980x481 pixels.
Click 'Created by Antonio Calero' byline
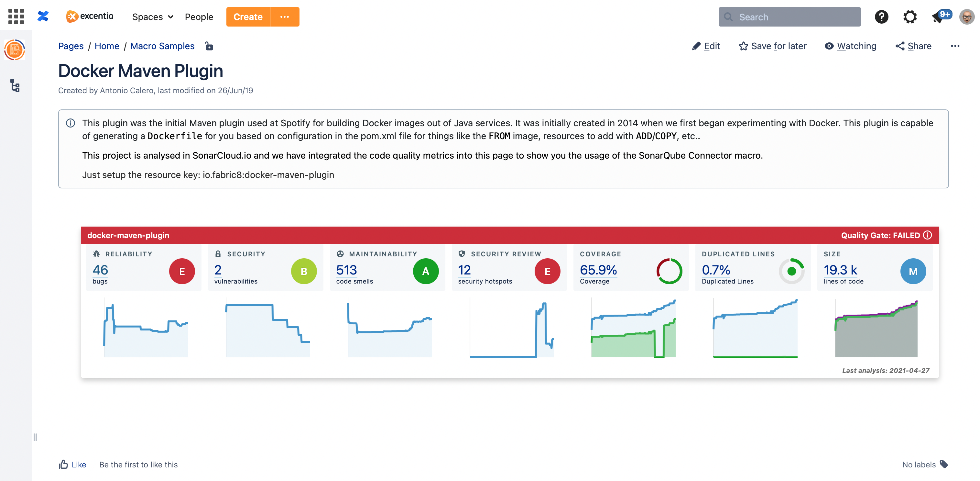[x=106, y=90]
